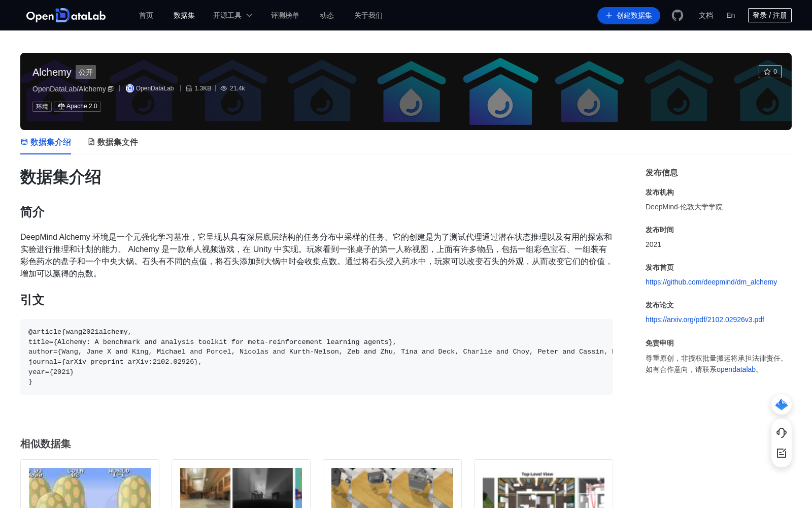
Task: Click the 发布信息 heading
Action: tap(662, 173)
